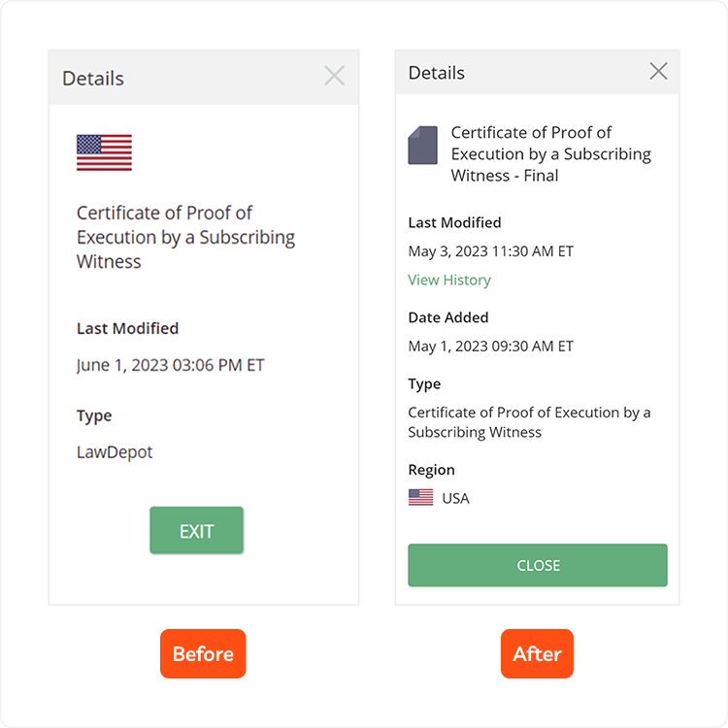Screen dimensions: 728x728
Task: Click the LawDepot type value
Action: (x=115, y=452)
